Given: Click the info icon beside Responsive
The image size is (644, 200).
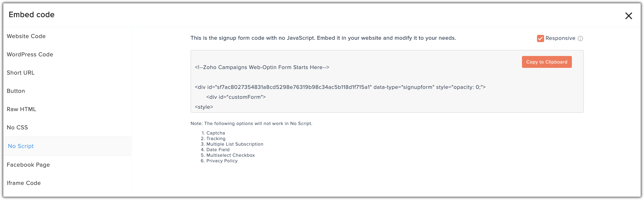Looking at the screenshot, I should (581, 38).
